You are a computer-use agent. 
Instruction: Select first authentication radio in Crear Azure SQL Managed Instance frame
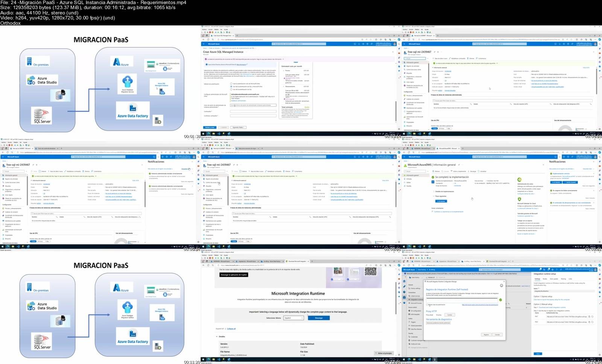(231, 83)
